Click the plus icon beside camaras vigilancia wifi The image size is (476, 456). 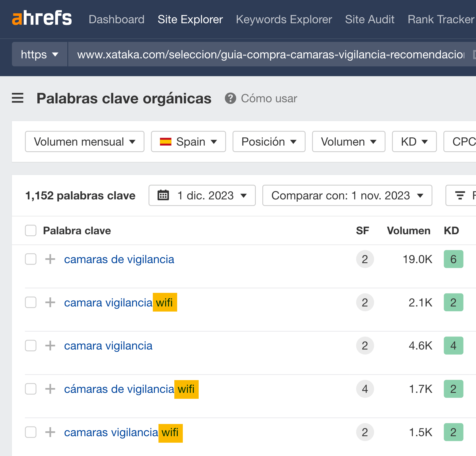pyautogui.click(x=50, y=432)
